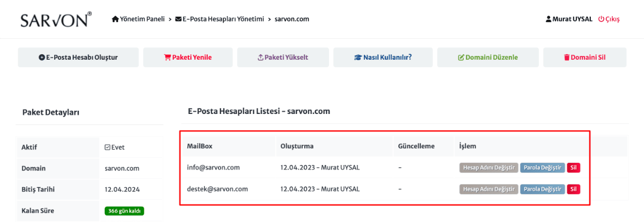Viewport: 644px width, 222px height.
Task: Click the user profile icon
Action: pos(548,19)
